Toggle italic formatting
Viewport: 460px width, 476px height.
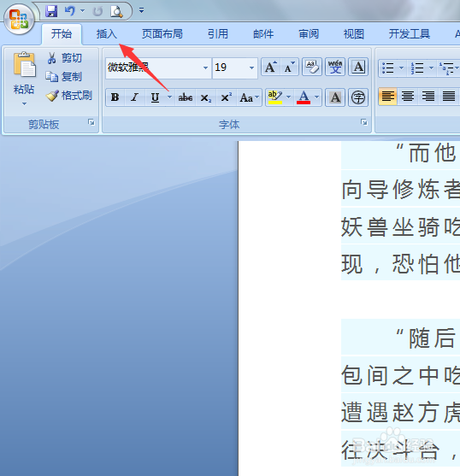(x=134, y=97)
